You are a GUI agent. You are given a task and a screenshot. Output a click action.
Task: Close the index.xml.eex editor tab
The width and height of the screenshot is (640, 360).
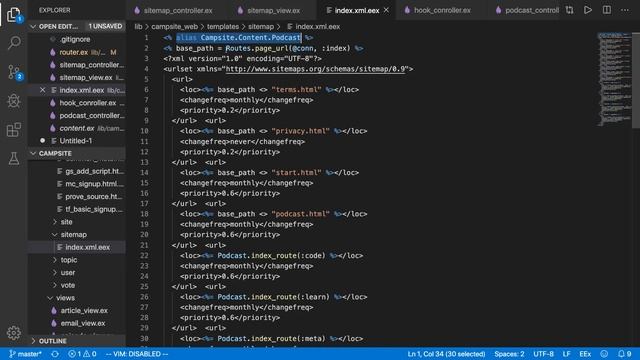point(386,10)
